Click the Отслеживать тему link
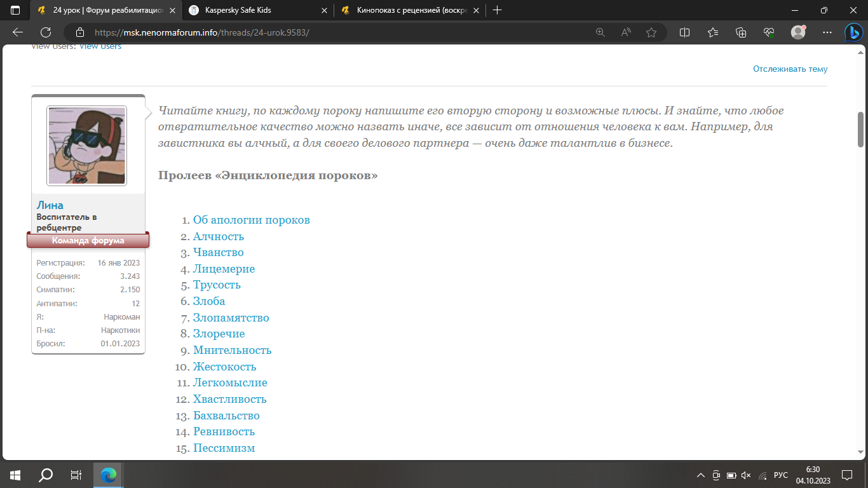868x488 pixels. coord(790,69)
